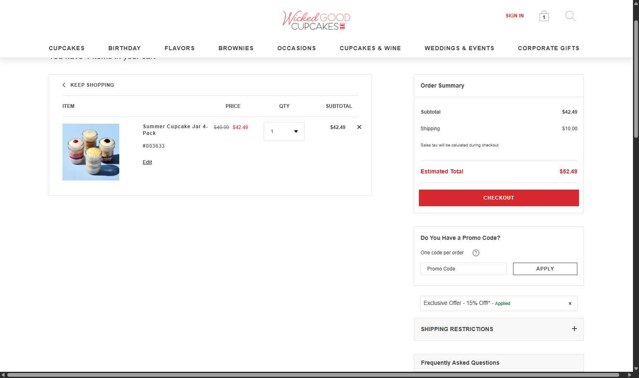Screen dimensions: 639x378
Task: Click the Promo Code input field
Action: pyautogui.click(x=463, y=269)
